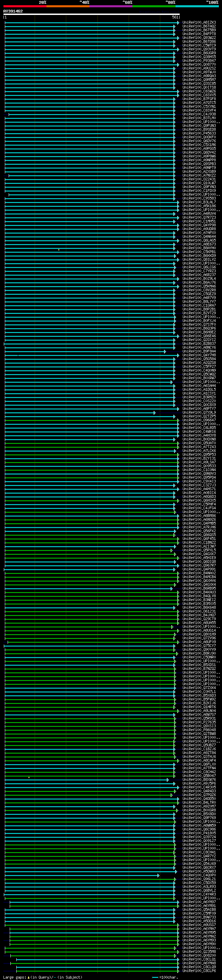Select UniRef100_B6TD86 label
Image resolution: width=222 pixels, height=980 pixels.
tap(199, 41)
